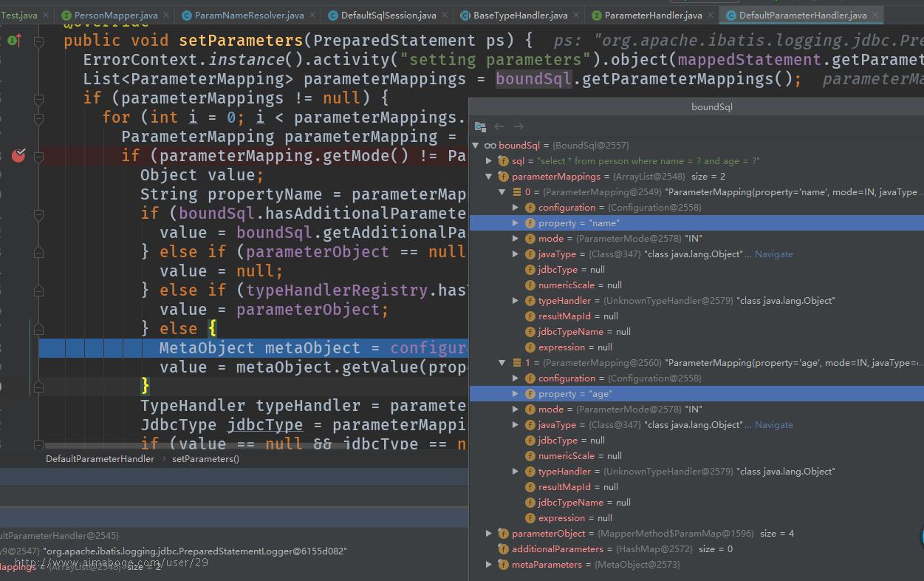
Task: Collapse the boundSql root node
Action: (x=476, y=146)
